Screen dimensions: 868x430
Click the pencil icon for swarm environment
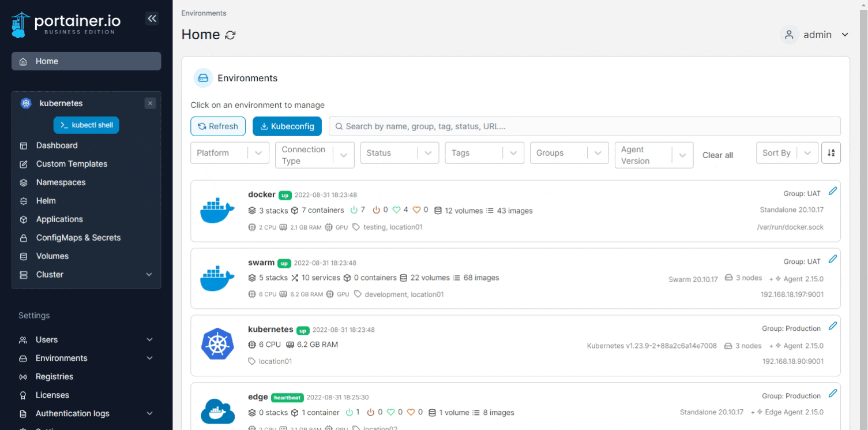click(832, 259)
